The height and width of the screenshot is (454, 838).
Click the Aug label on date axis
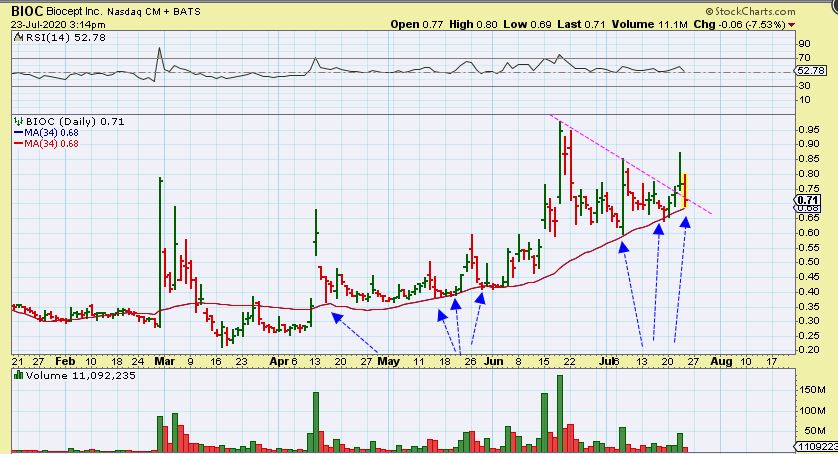click(721, 361)
